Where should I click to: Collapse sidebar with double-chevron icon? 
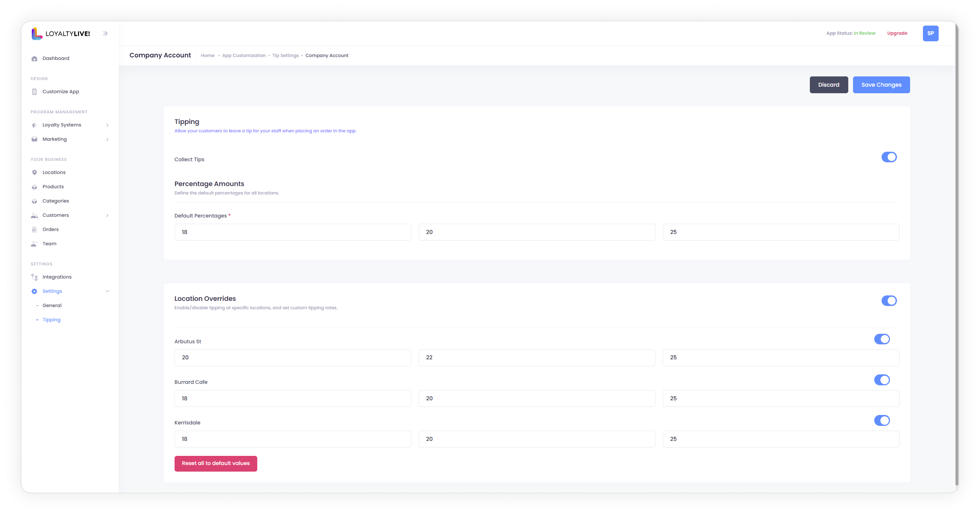point(105,34)
